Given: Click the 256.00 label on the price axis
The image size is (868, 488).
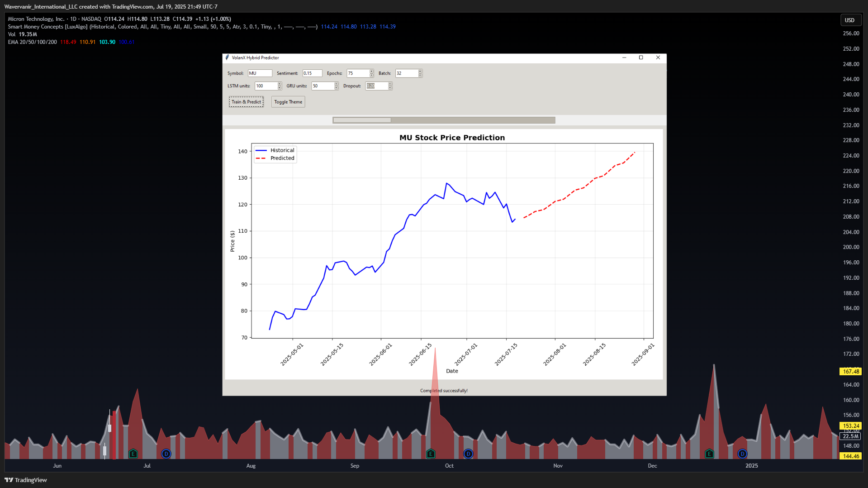Looking at the screenshot, I should [x=851, y=33].
